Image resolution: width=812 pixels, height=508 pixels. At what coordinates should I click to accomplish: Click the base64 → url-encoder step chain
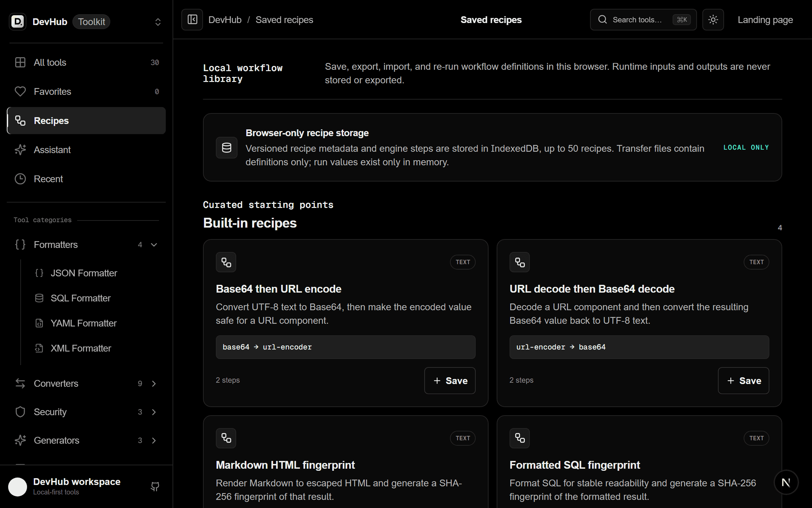point(345,347)
